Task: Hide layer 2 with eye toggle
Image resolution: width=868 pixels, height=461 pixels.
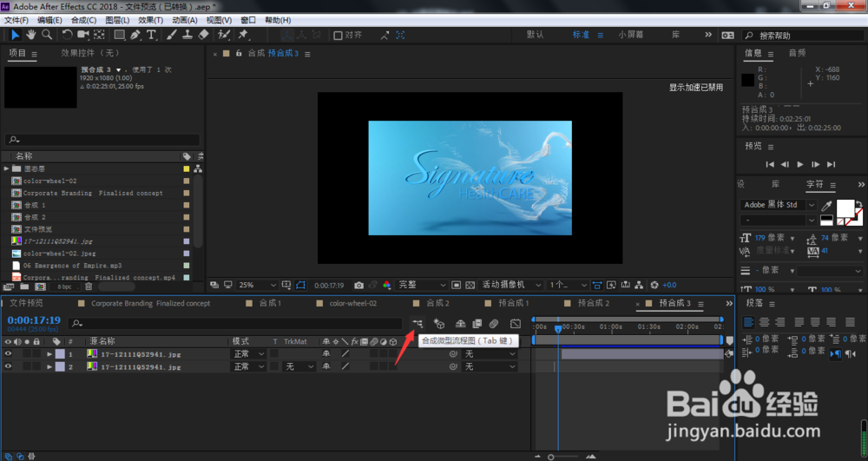Action: coord(8,366)
